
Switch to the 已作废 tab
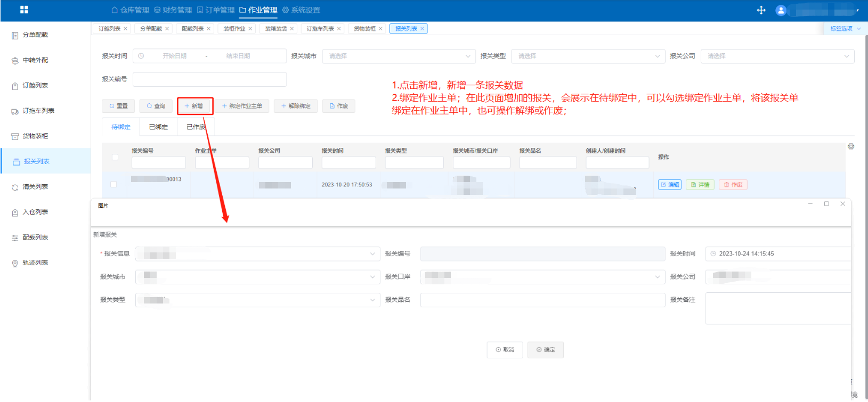(x=196, y=127)
